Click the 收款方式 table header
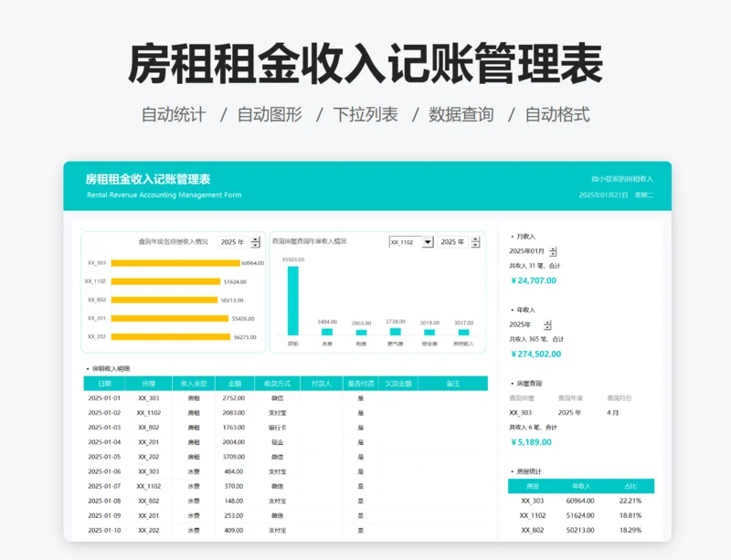Image resolution: width=731 pixels, height=560 pixels. [x=277, y=384]
